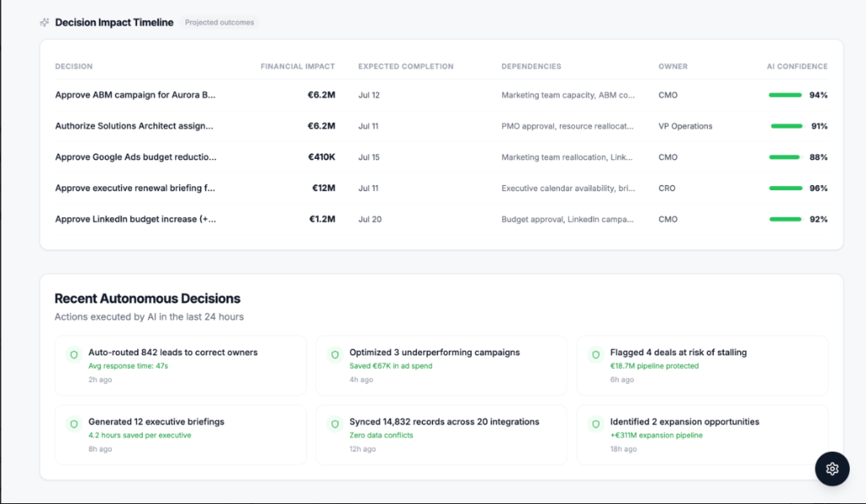Viewport: 866px width, 504px height.
Task: Open the settings gear floating button
Action: (x=832, y=468)
